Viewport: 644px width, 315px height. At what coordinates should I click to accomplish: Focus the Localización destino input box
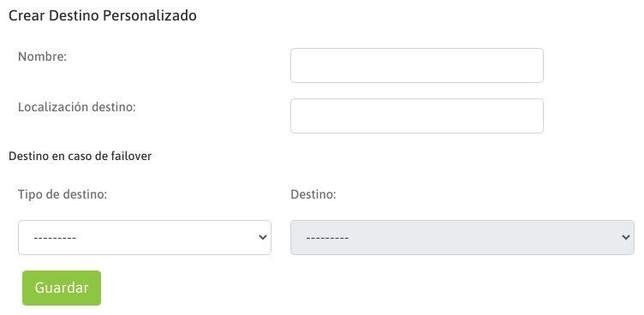click(417, 116)
